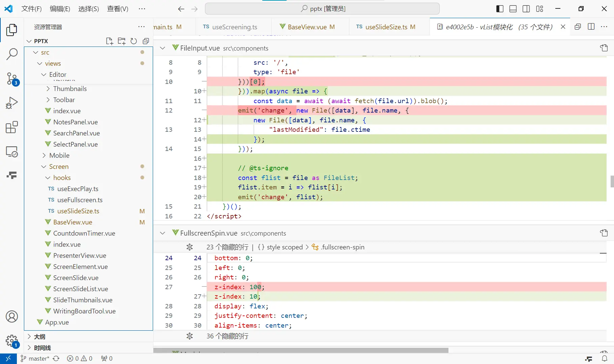Open notifications bell in status bar

(x=605, y=359)
